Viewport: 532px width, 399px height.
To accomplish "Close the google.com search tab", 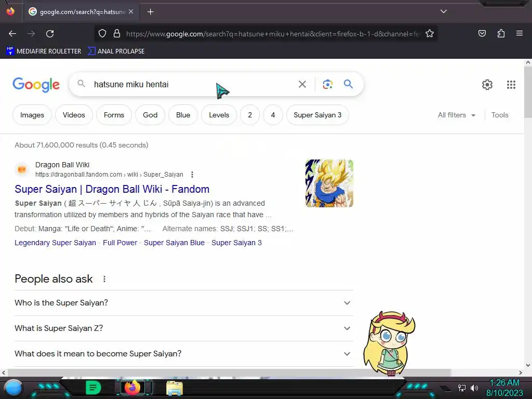I will click(131, 11).
